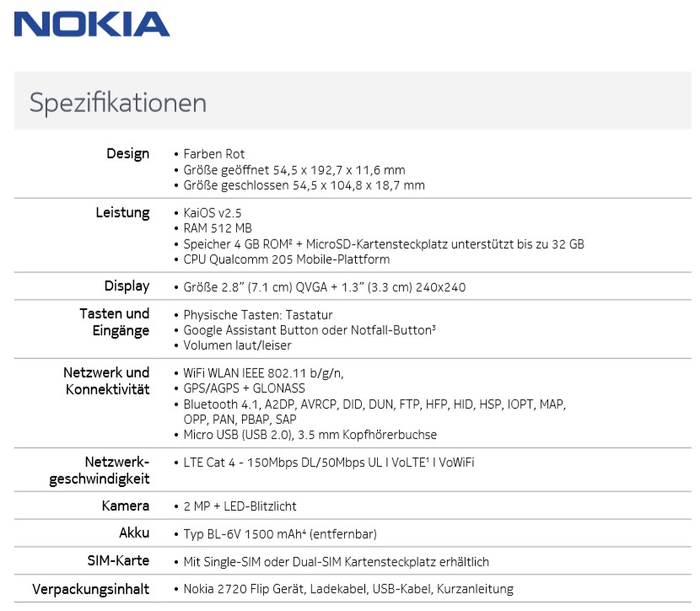
Task: Click the Akku row label
Action: point(134,533)
